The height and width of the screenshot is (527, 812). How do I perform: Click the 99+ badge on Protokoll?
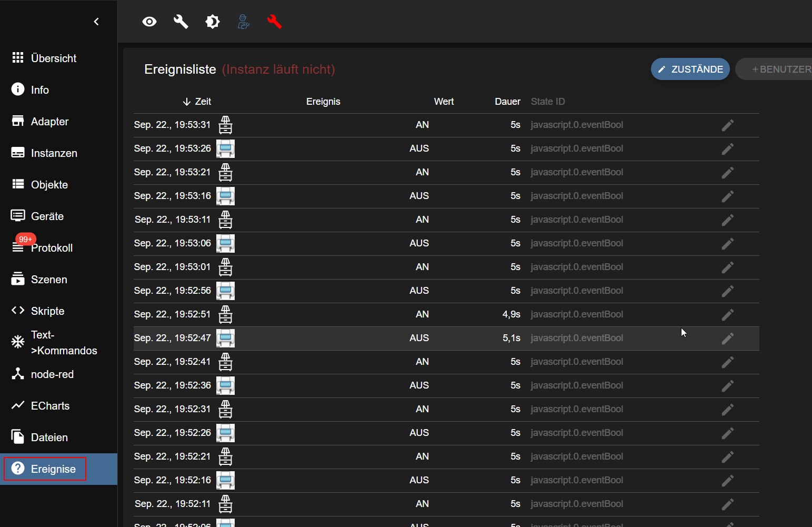(x=26, y=239)
